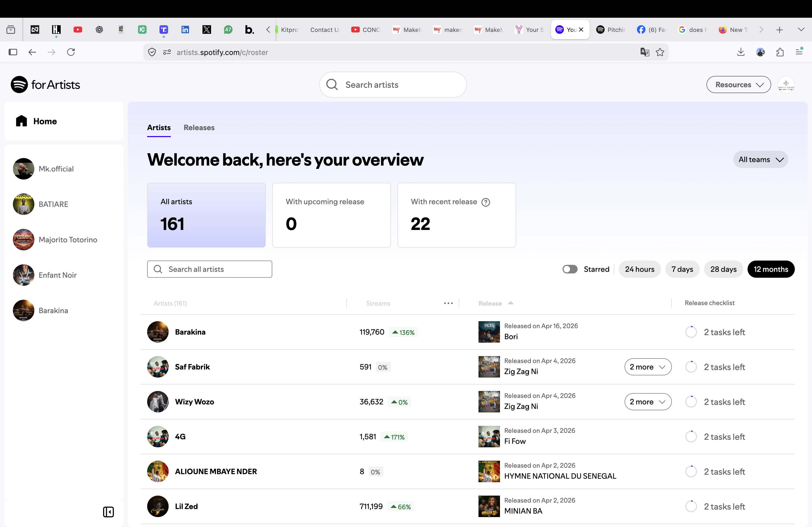Switch to the Artists tab
Viewport: 812px width, 527px height.
[159, 127]
